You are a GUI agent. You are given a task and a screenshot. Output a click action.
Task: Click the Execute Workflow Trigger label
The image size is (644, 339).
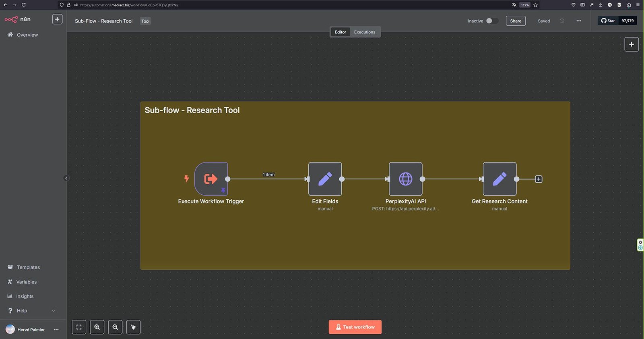[211, 201]
